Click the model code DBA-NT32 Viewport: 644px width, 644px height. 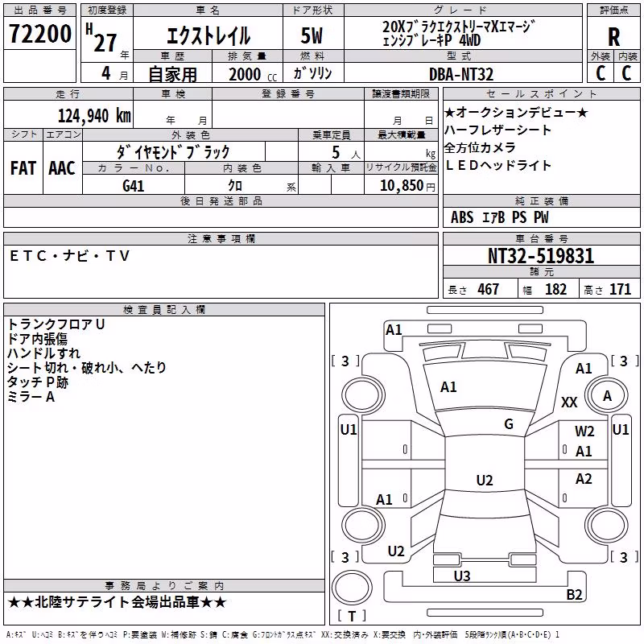[x=461, y=74]
